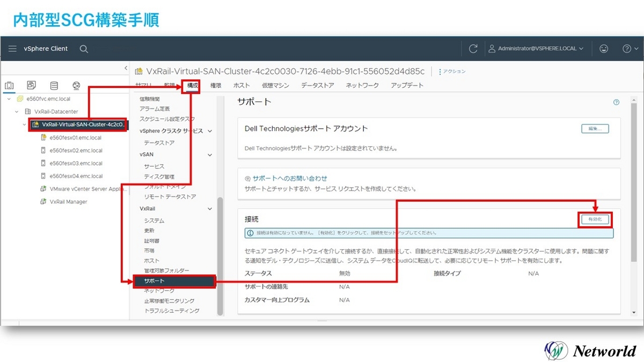644x362 pixels.
Task: Open VxRail 証明書 page
Action: click(x=151, y=241)
